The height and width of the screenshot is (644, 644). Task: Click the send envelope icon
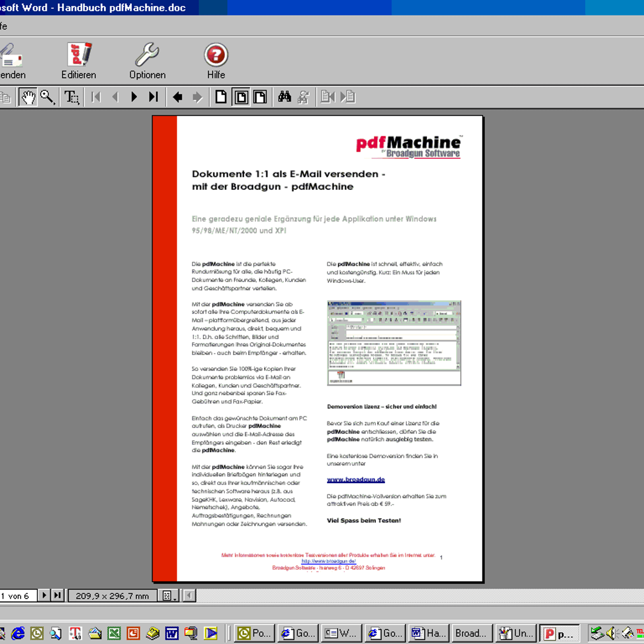tap(11, 60)
